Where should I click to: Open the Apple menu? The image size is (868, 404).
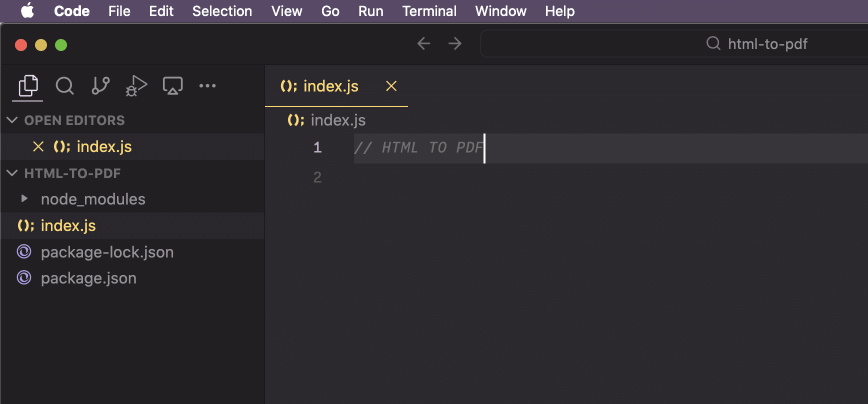[28, 10]
